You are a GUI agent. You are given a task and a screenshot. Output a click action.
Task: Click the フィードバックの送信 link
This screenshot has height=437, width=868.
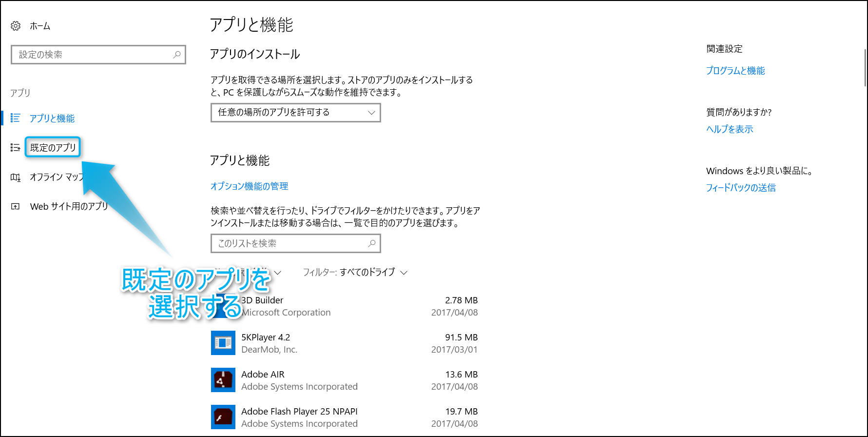(740, 188)
